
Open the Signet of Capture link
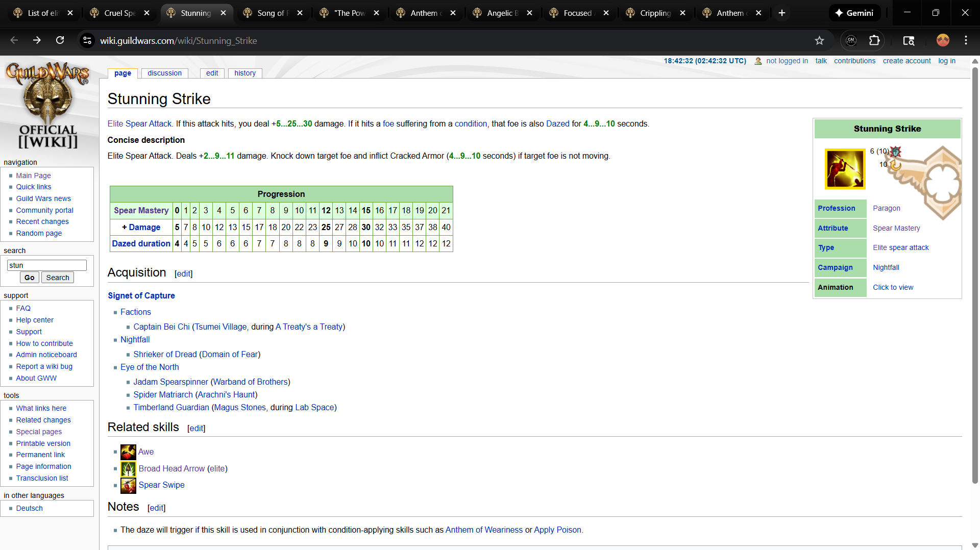click(141, 296)
